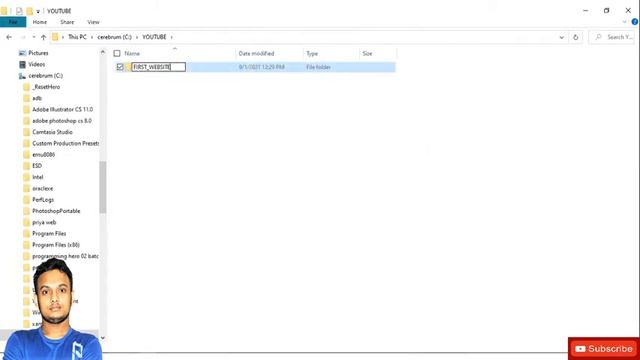
Task: Click the Pictures library icon
Action: [22, 53]
